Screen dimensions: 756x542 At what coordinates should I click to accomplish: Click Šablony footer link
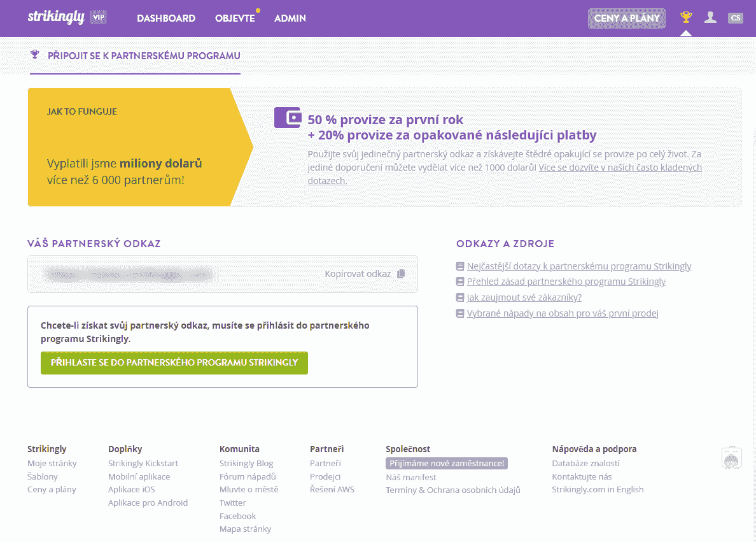(43, 476)
